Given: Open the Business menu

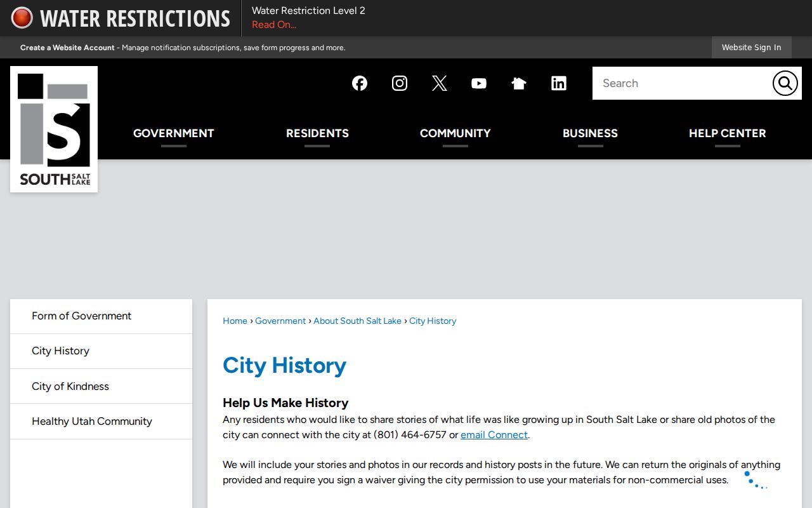Looking at the screenshot, I should [x=590, y=133].
